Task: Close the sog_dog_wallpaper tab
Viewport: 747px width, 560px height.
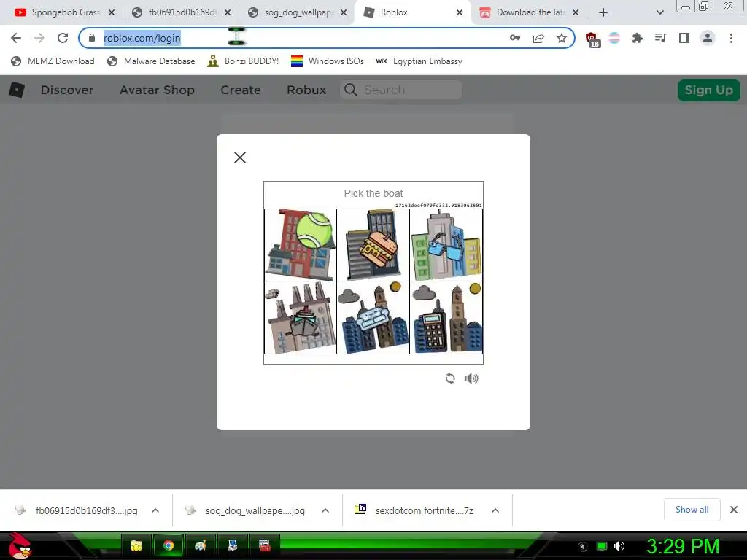Action: [x=344, y=12]
